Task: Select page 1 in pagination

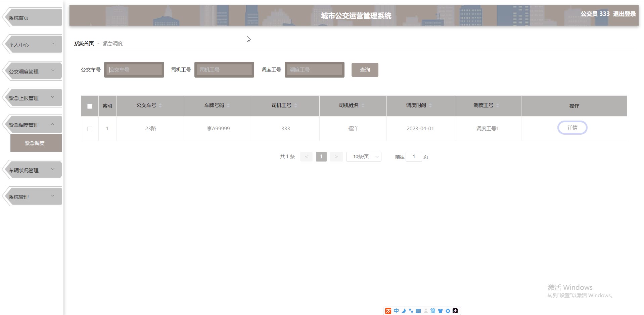Action: [x=321, y=157]
